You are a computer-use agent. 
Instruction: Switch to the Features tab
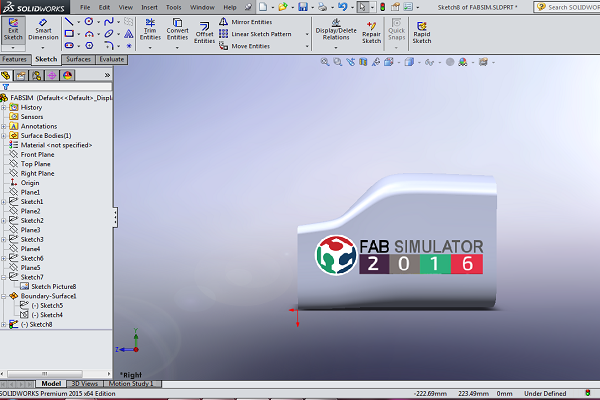point(15,59)
